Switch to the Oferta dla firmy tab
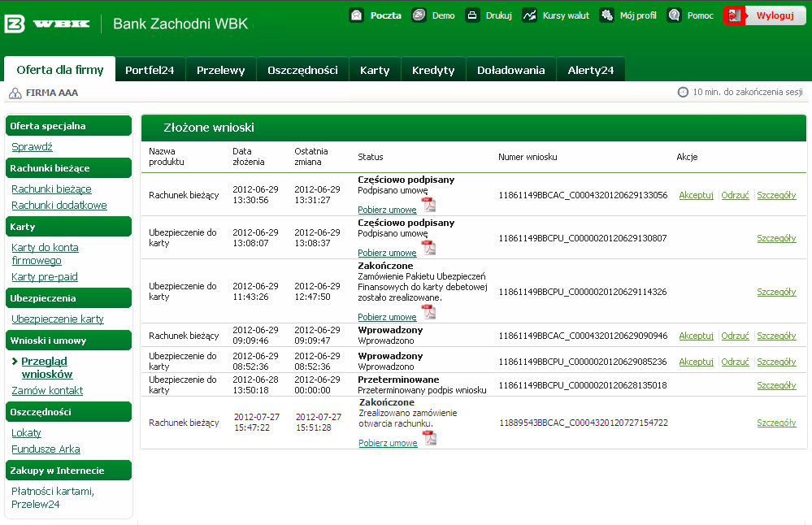The image size is (812, 525). pyautogui.click(x=59, y=69)
